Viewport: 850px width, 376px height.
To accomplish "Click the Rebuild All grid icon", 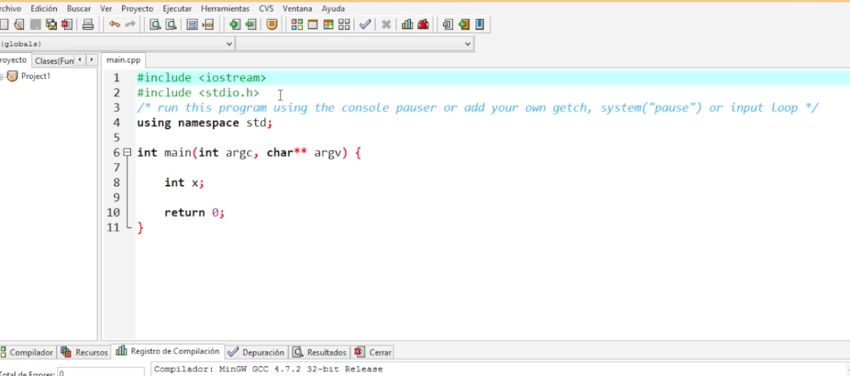I will point(344,24).
